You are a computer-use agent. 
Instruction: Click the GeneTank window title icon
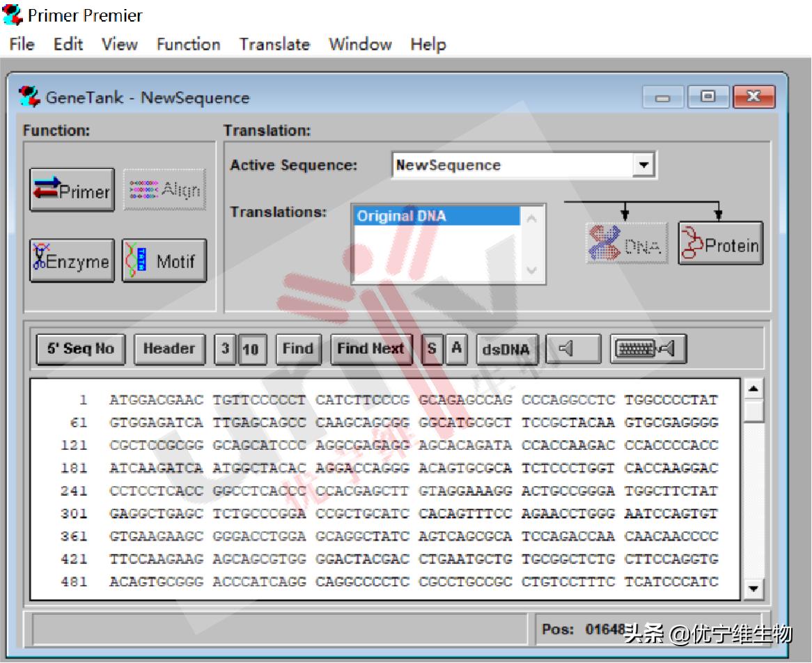tap(29, 97)
